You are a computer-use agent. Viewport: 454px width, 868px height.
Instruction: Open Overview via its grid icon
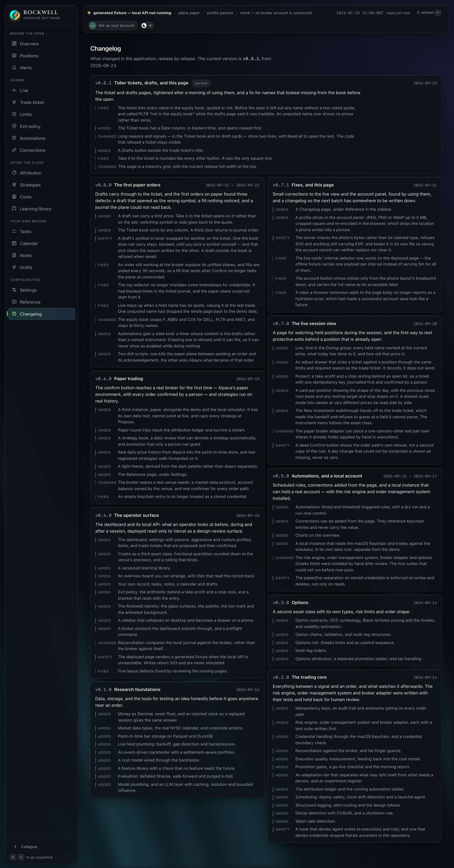tap(14, 43)
